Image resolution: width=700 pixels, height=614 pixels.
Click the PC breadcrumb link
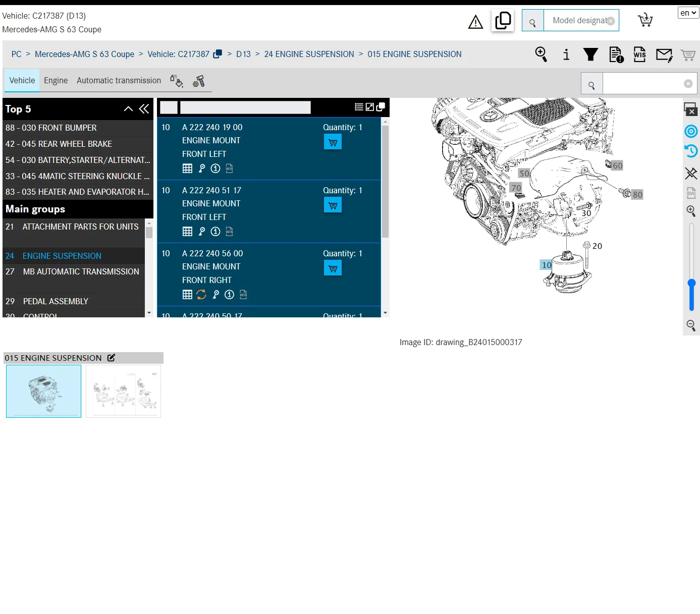click(17, 54)
